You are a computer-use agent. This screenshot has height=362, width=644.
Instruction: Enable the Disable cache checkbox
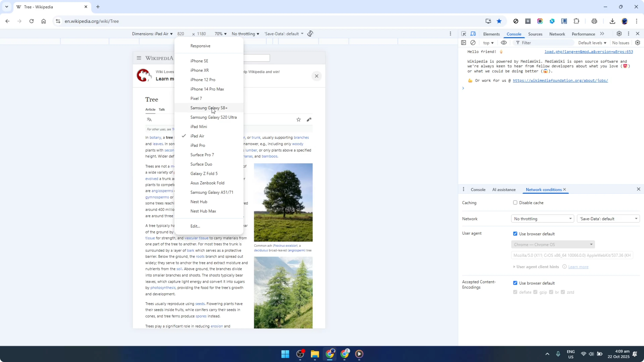tap(515, 203)
